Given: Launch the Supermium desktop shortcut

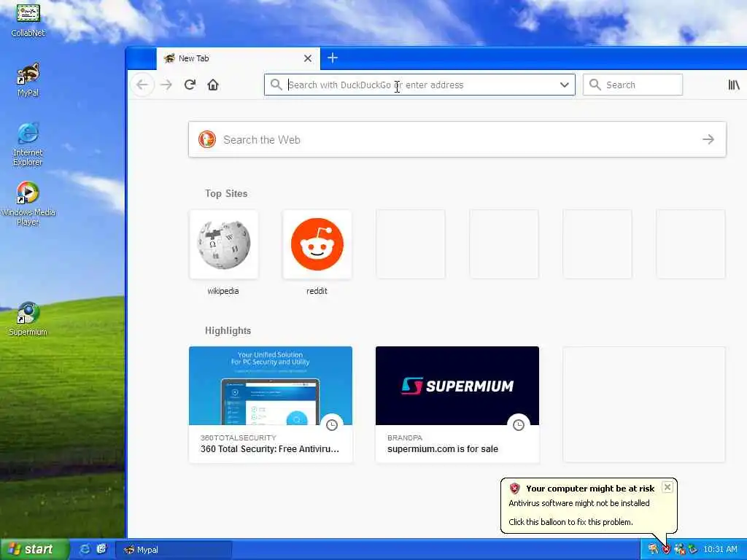Looking at the screenshot, I should click(28, 319).
